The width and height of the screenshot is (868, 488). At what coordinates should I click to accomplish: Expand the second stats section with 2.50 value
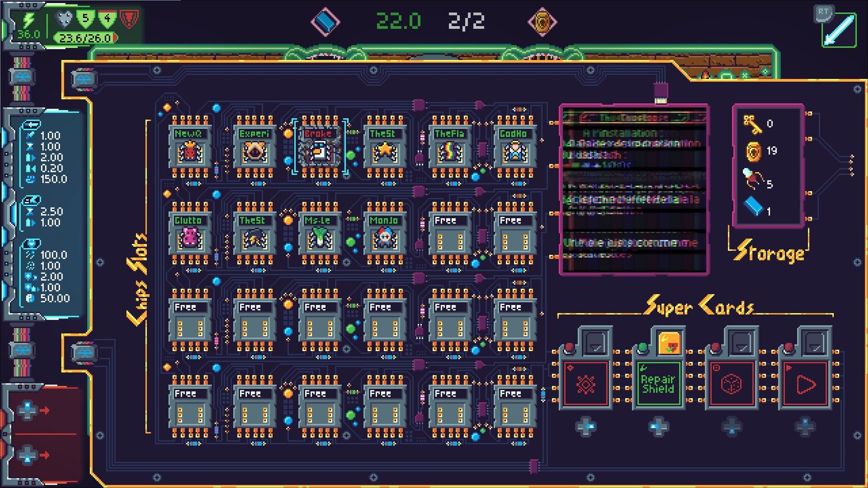32,200
